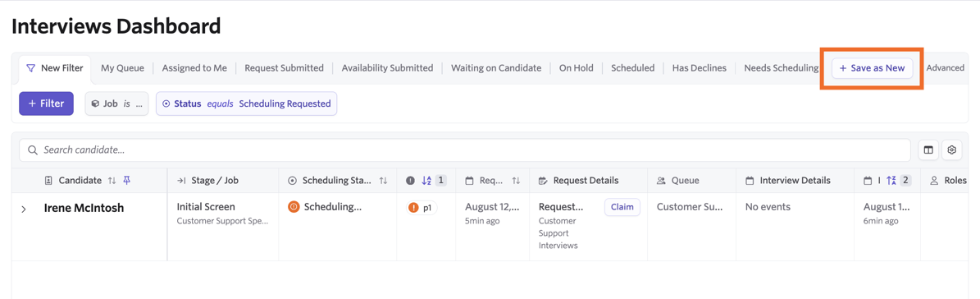The height and width of the screenshot is (299, 980).
Task: Open the Needs Scheduling tab
Action: [x=782, y=68]
